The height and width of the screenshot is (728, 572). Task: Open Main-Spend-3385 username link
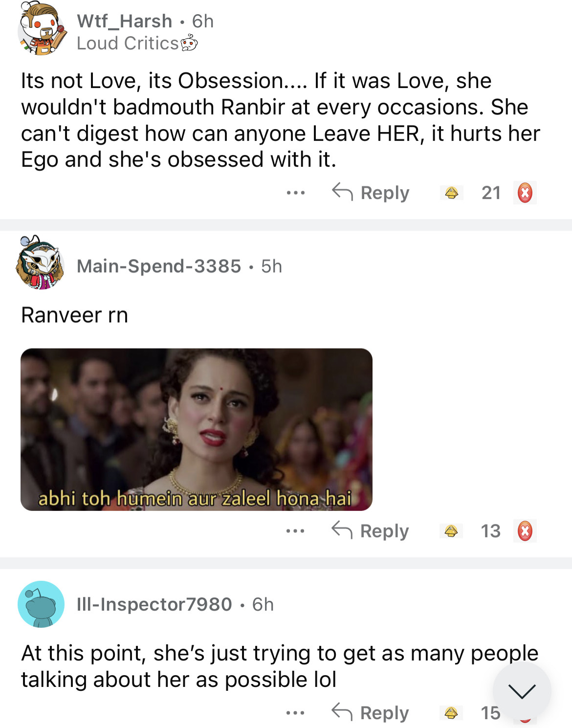coord(159,266)
